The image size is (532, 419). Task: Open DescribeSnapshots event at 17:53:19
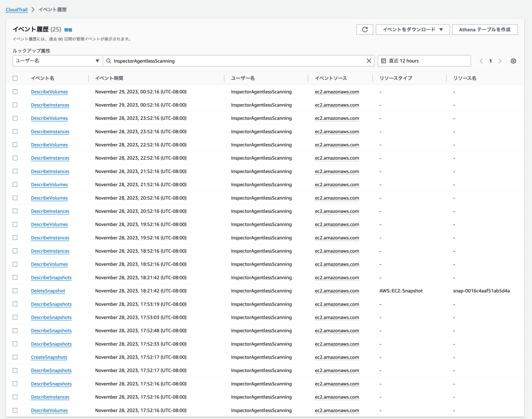[x=51, y=304]
